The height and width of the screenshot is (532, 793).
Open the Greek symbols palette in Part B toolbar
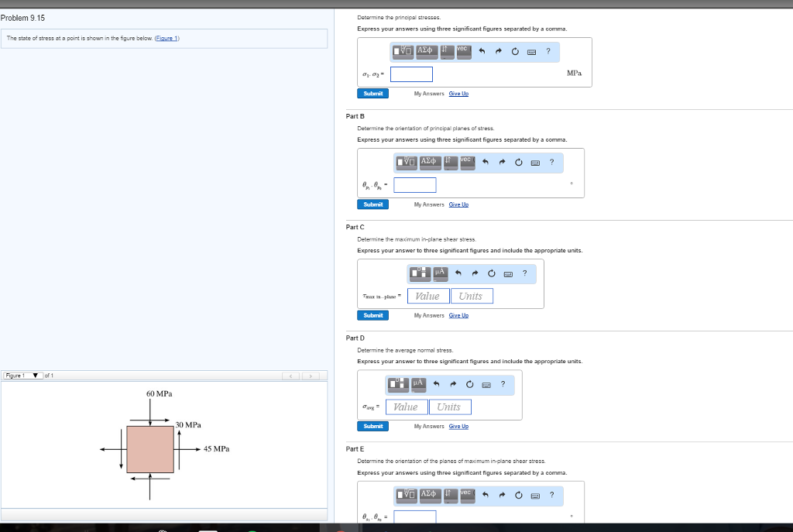click(431, 163)
